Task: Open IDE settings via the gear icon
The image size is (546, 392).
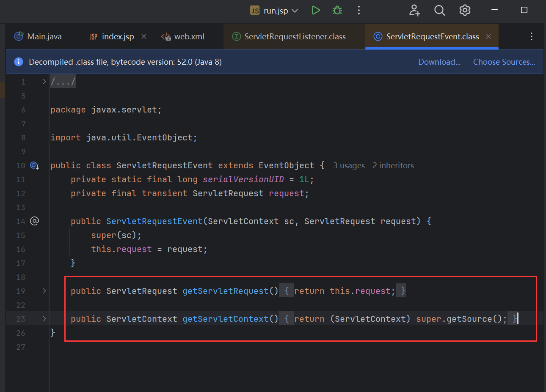Action: click(x=465, y=10)
